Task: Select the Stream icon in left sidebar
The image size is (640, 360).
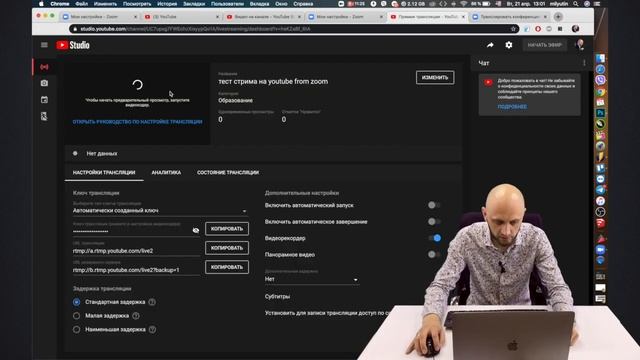Action: [x=44, y=67]
